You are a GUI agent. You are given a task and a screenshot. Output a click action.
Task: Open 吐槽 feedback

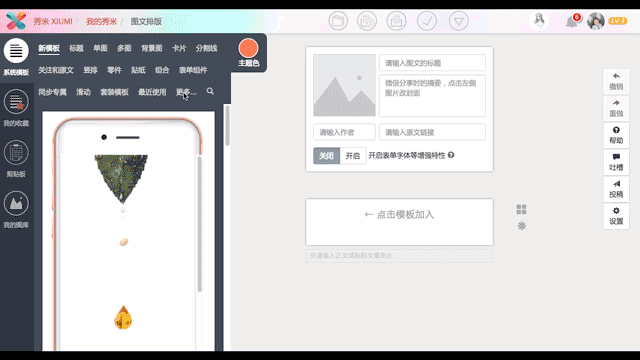pyautogui.click(x=616, y=162)
